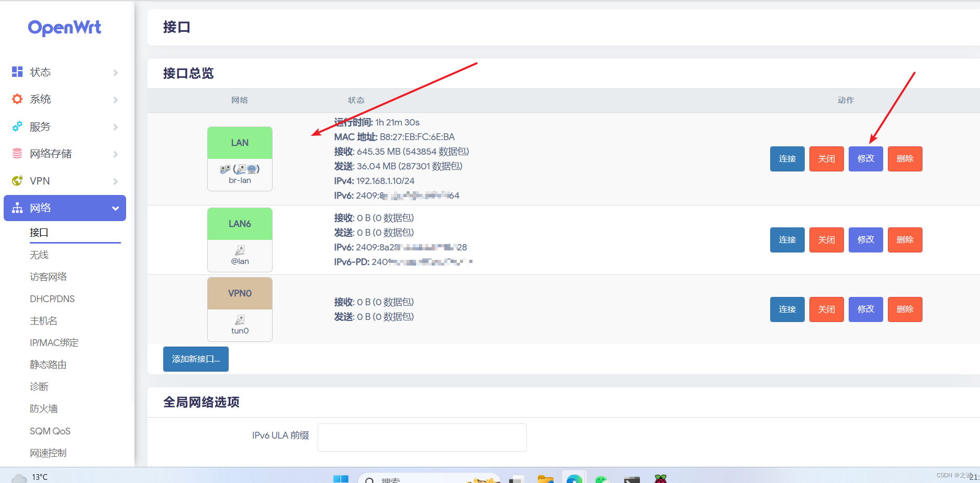Viewport: 980px width, 483px height.
Task: Click 修改 for the LAN interface
Action: click(x=865, y=159)
